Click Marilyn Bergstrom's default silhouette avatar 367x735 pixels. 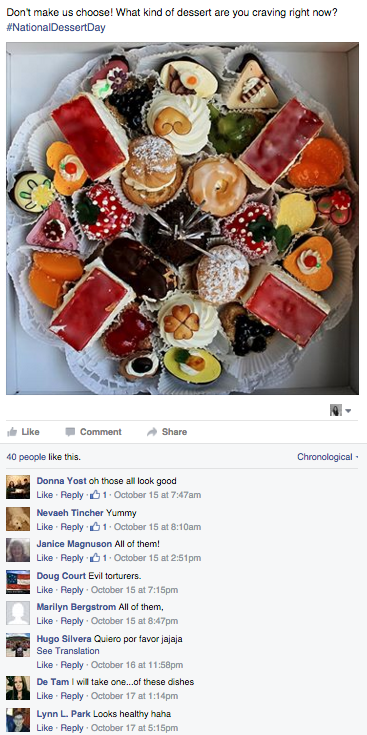pyautogui.click(x=18, y=613)
